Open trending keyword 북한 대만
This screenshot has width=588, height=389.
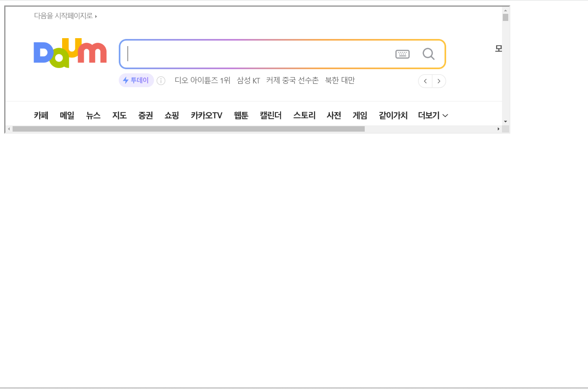tap(340, 80)
